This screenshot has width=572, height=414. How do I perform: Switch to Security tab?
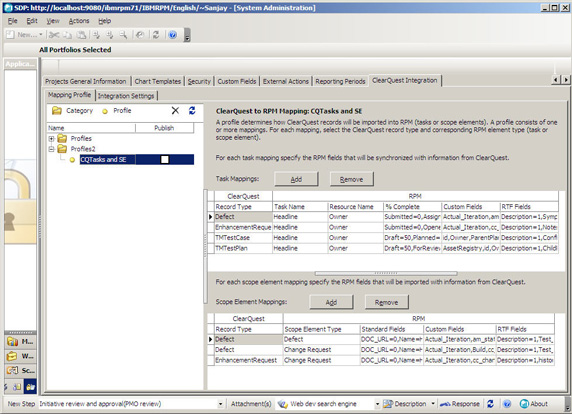tap(199, 81)
